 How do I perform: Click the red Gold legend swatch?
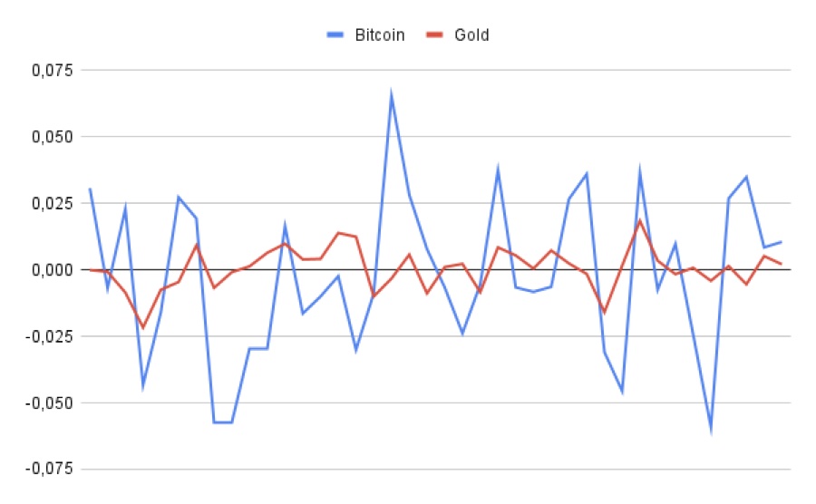(434, 35)
